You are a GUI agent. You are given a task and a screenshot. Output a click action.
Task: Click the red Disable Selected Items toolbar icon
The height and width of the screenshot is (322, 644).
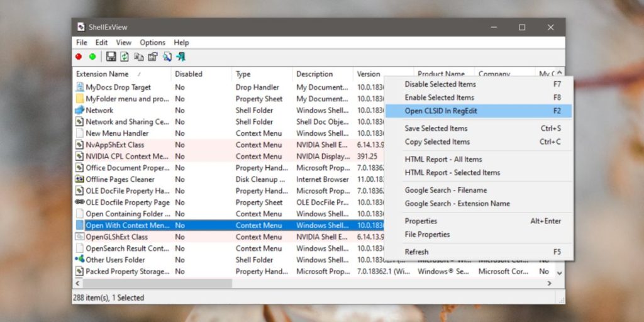(79, 57)
